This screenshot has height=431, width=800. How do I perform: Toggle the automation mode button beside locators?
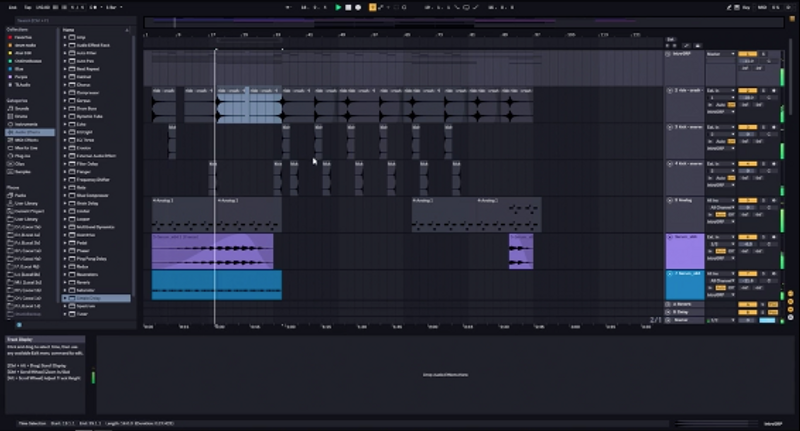686,45
